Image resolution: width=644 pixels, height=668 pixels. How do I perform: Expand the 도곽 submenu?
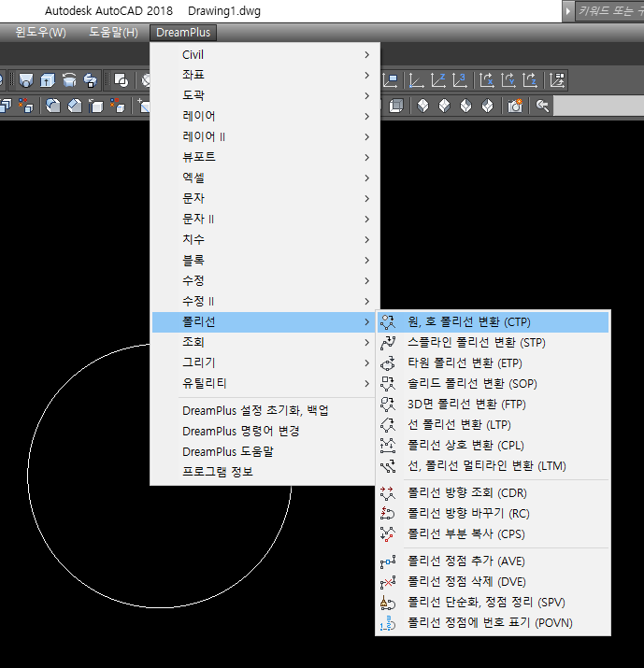click(265, 95)
